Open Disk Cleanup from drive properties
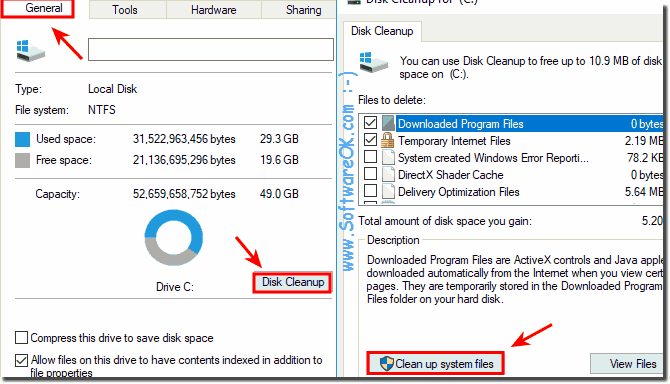This screenshot has width=670, height=384. coord(292,282)
